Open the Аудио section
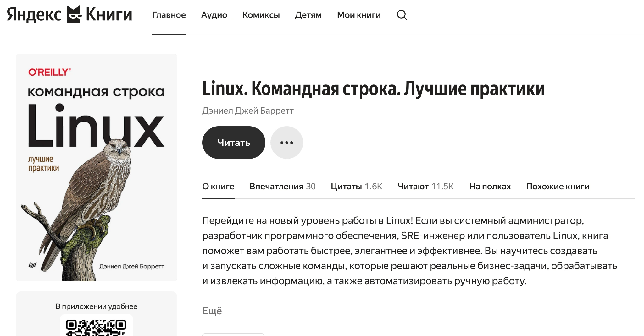Image resolution: width=644 pixels, height=336 pixels. tap(214, 15)
